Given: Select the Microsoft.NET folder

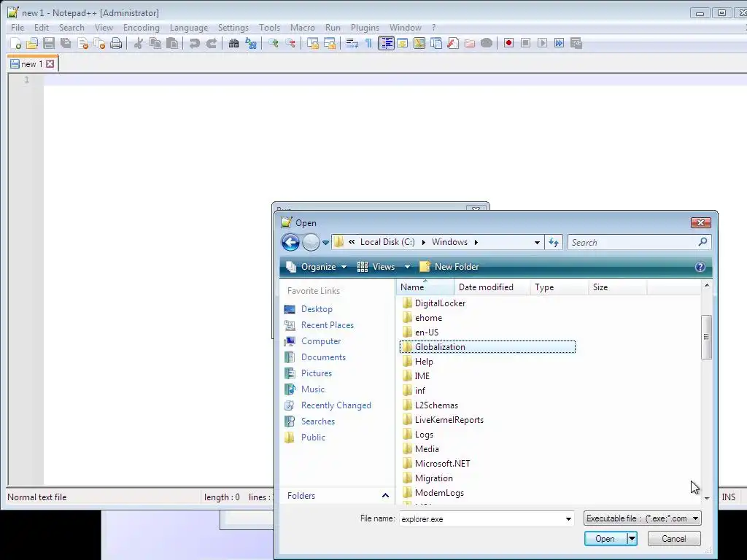Looking at the screenshot, I should 442,464.
